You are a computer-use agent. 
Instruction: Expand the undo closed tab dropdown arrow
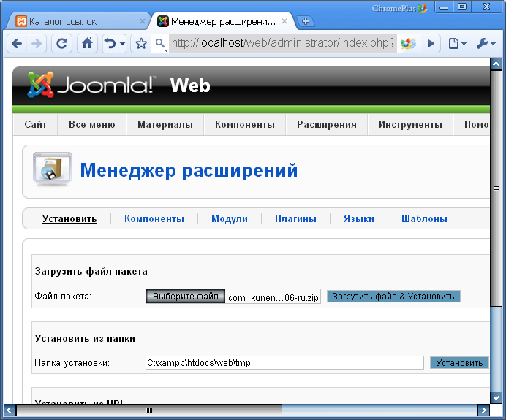[122, 44]
